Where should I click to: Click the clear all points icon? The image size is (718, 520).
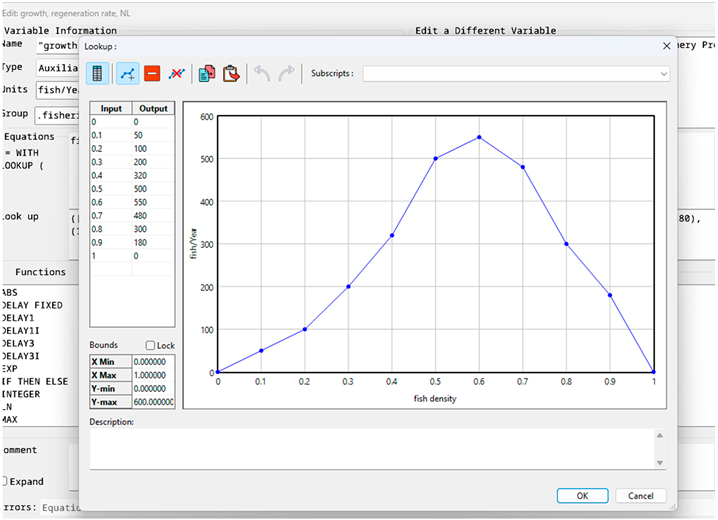tap(177, 73)
